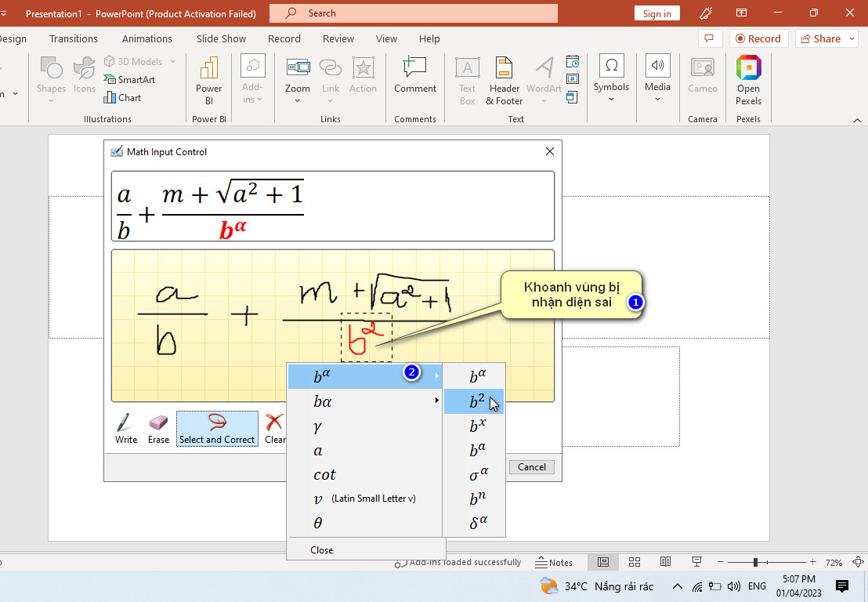Switch to Slide Sorter view
This screenshot has height=602, width=868.
point(635,562)
